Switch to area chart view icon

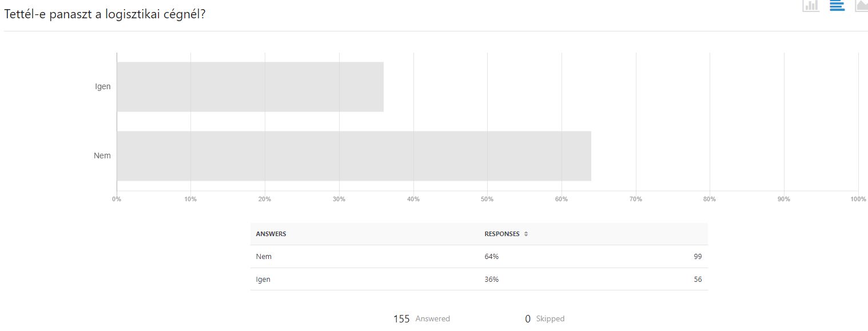tap(861, 6)
